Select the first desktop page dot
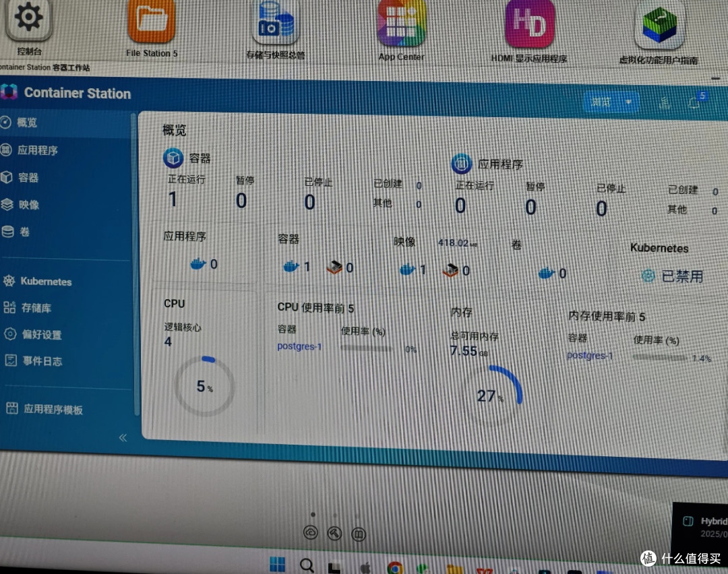This screenshot has height=574, width=728. [x=313, y=514]
